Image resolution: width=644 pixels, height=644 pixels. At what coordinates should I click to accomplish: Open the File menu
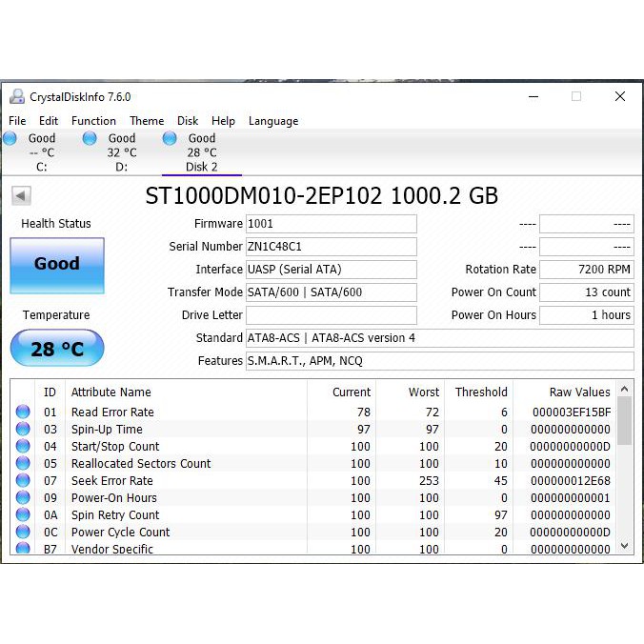pyautogui.click(x=17, y=121)
